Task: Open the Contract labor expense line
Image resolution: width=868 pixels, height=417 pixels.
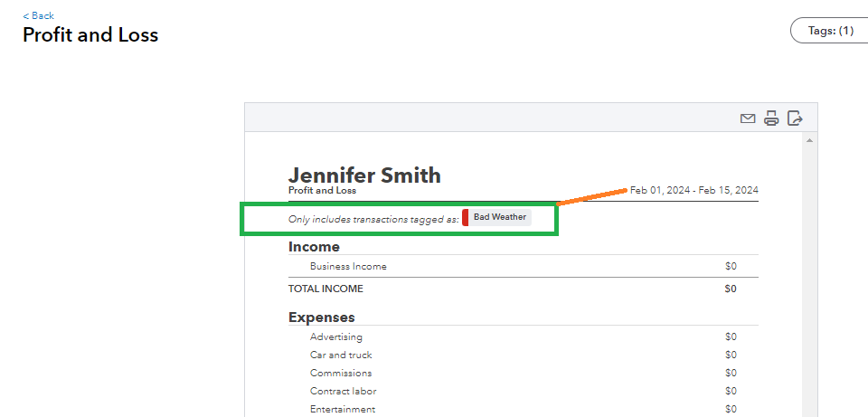Action: 343,392
